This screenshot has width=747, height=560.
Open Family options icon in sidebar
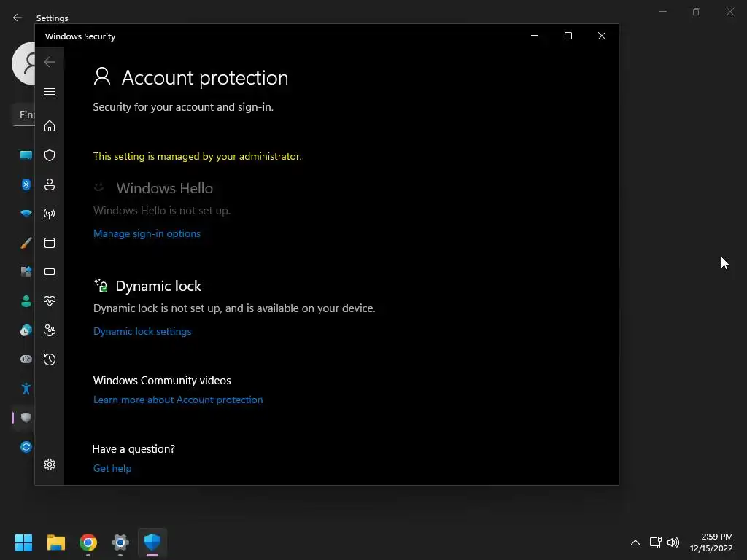50,330
